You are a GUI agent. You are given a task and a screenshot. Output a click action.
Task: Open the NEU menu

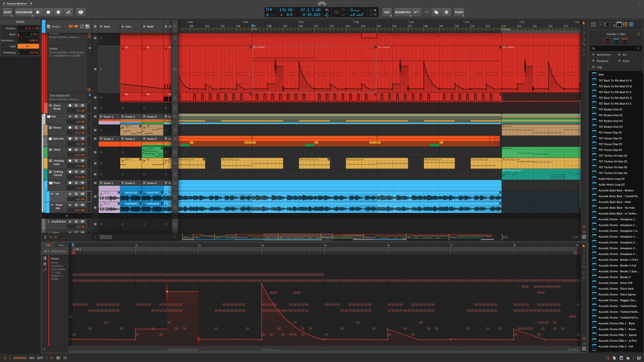pos(387,12)
